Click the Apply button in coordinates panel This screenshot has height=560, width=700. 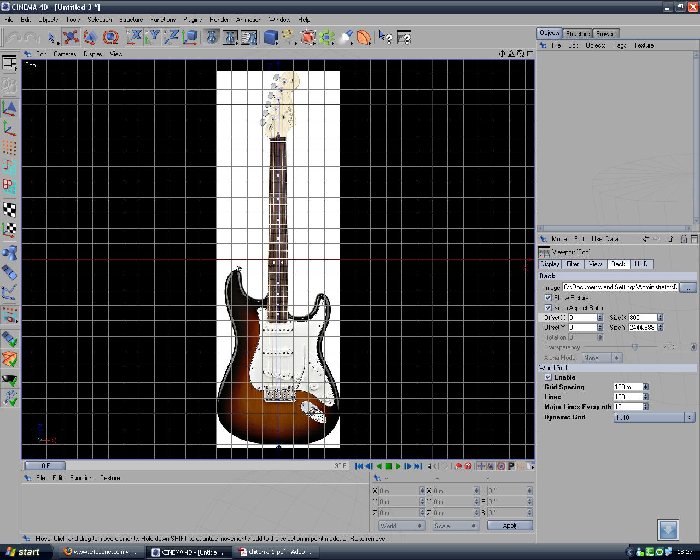click(x=510, y=526)
